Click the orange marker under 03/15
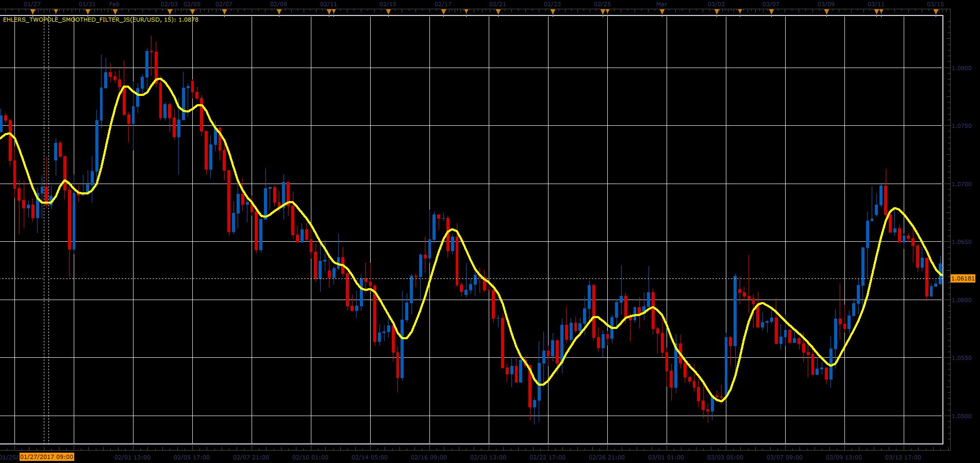Image resolution: width=980 pixels, height=463 pixels. click(x=936, y=11)
